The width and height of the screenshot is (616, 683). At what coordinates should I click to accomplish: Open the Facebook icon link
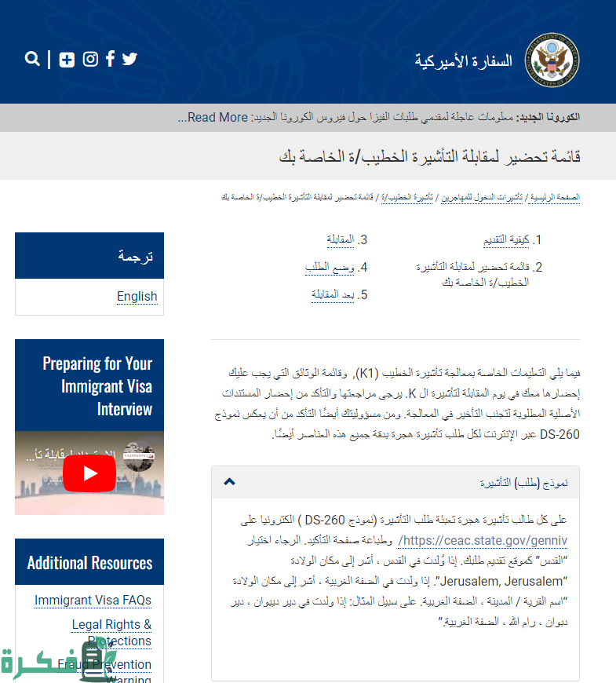(110, 58)
